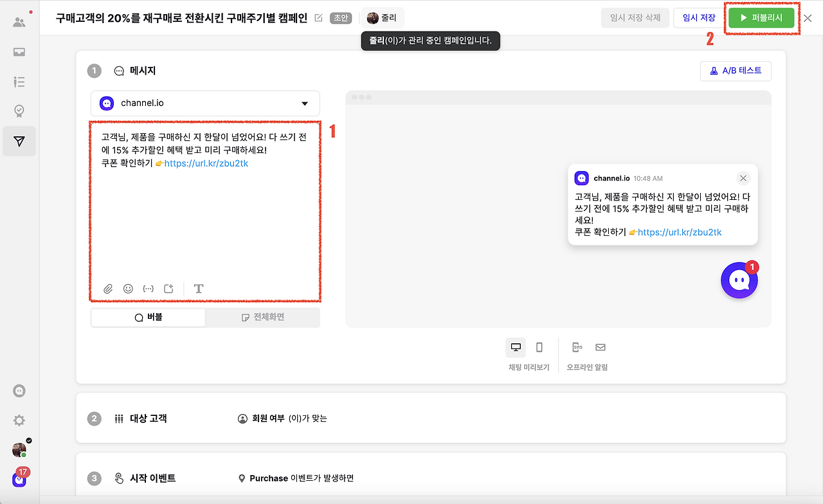Insert emoji with the smiley icon

128,289
